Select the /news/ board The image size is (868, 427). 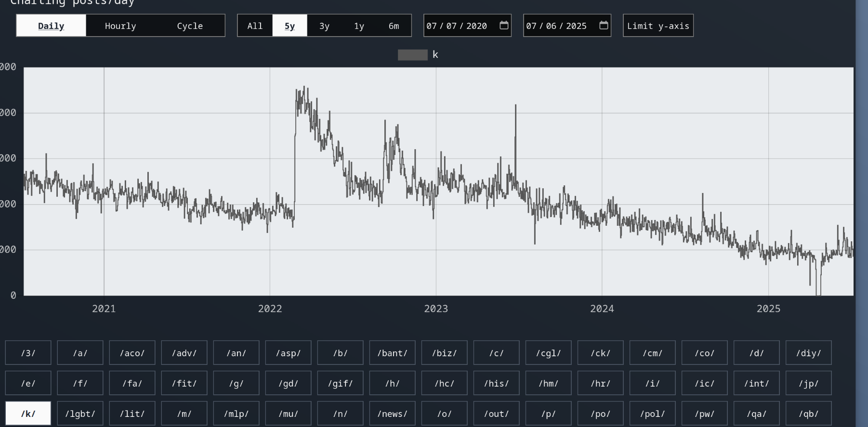392,414
